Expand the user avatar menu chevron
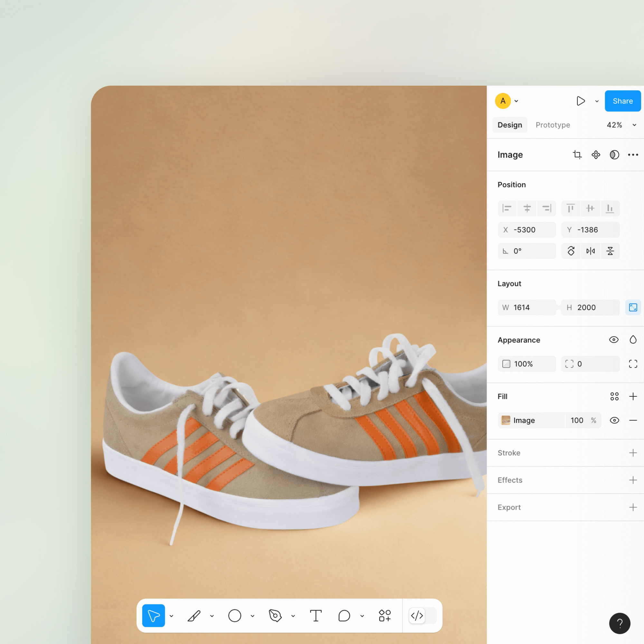Screen dimensions: 644x644 click(516, 101)
